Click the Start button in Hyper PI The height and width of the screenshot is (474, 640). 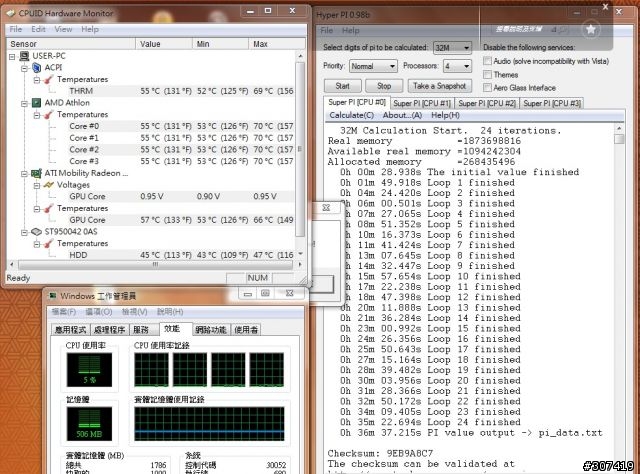pos(342,86)
